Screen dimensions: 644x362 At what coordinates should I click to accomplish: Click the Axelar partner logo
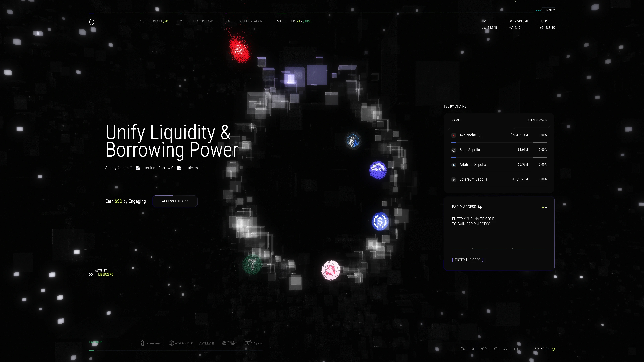(x=207, y=343)
